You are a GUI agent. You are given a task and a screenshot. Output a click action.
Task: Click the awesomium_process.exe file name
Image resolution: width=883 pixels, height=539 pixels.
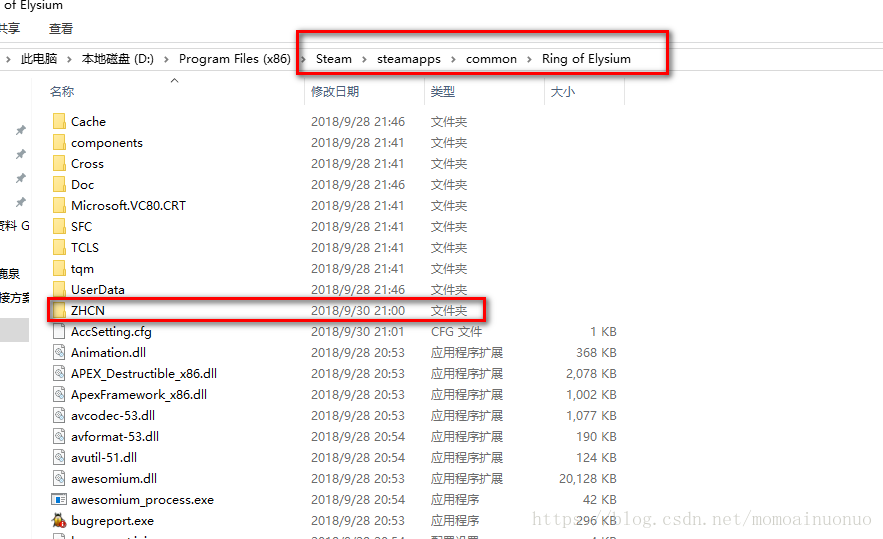pyautogui.click(x=142, y=500)
